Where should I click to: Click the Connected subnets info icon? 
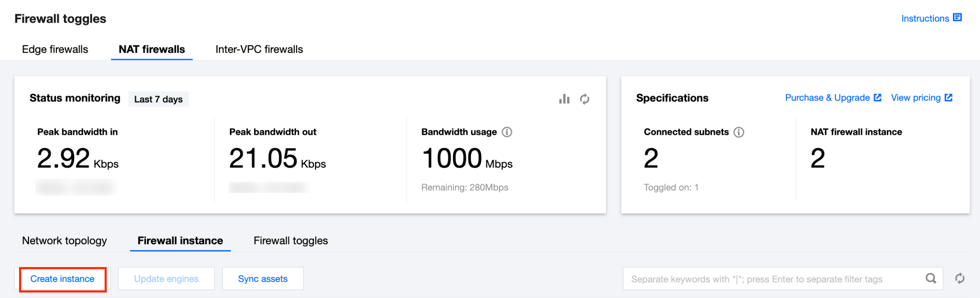click(739, 132)
